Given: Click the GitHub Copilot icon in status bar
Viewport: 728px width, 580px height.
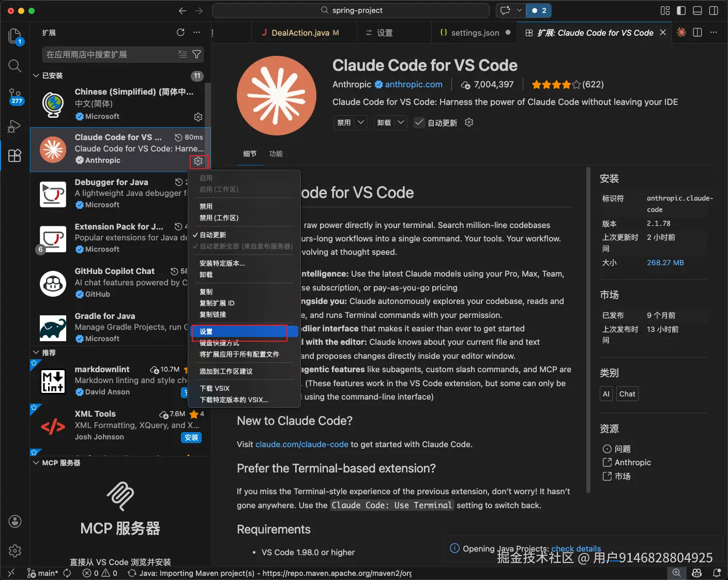Looking at the screenshot, I should [x=696, y=573].
